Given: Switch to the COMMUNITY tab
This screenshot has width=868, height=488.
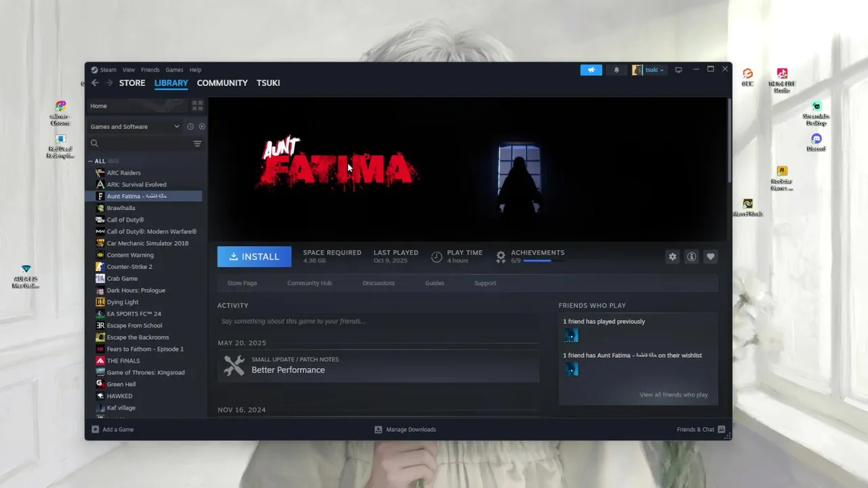Looking at the screenshot, I should point(222,83).
